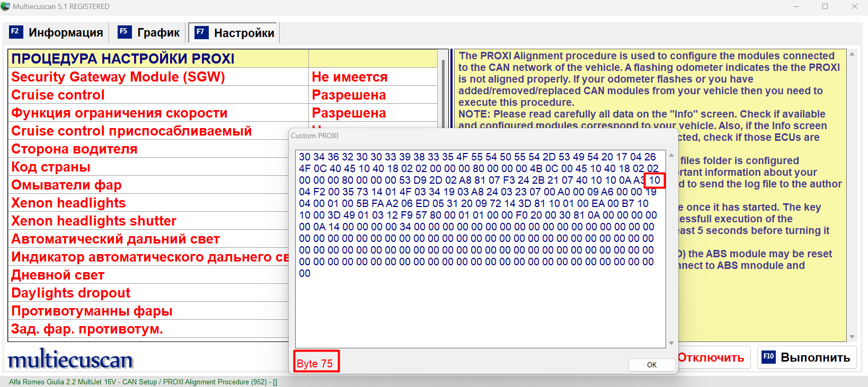Viewport: 868px width, 387px height.
Task: Confirm the Custom PROXI dialog with OK
Action: (x=651, y=365)
